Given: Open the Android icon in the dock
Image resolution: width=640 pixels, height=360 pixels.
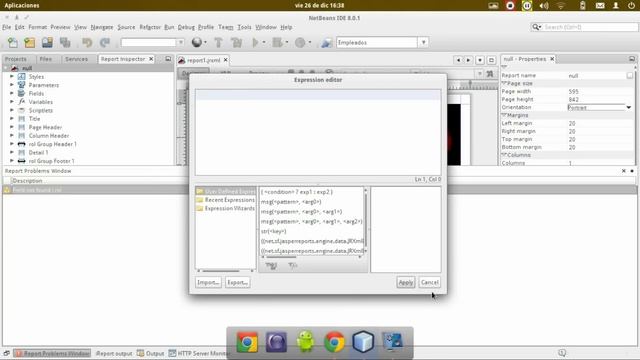Looking at the screenshot, I should 305,341.
